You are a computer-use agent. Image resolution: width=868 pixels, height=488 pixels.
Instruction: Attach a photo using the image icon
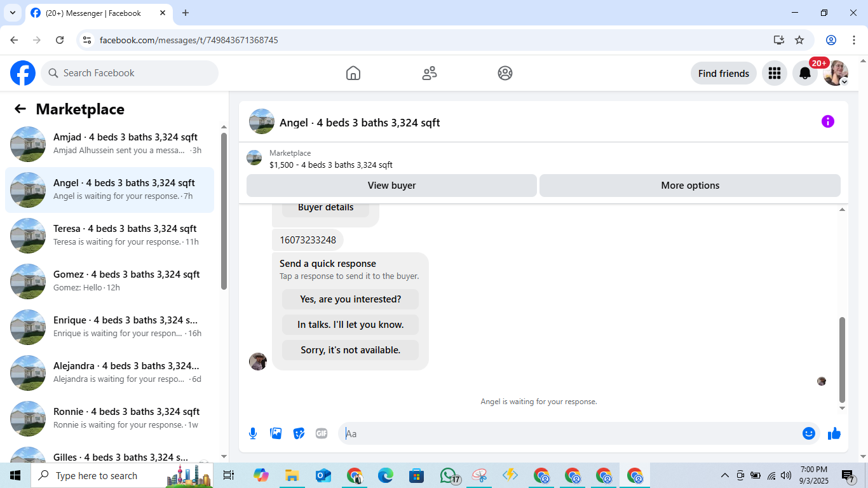coord(276,433)
